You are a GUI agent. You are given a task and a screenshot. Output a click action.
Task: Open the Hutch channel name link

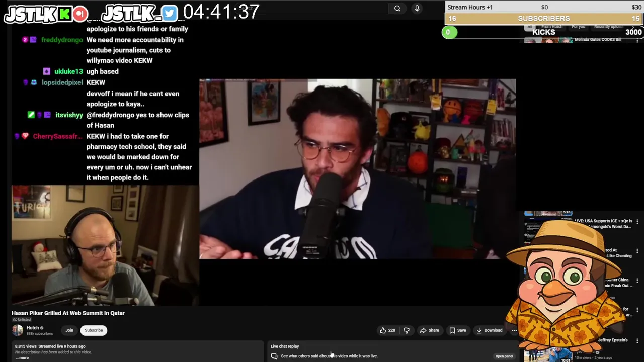[x=32, y=328]
